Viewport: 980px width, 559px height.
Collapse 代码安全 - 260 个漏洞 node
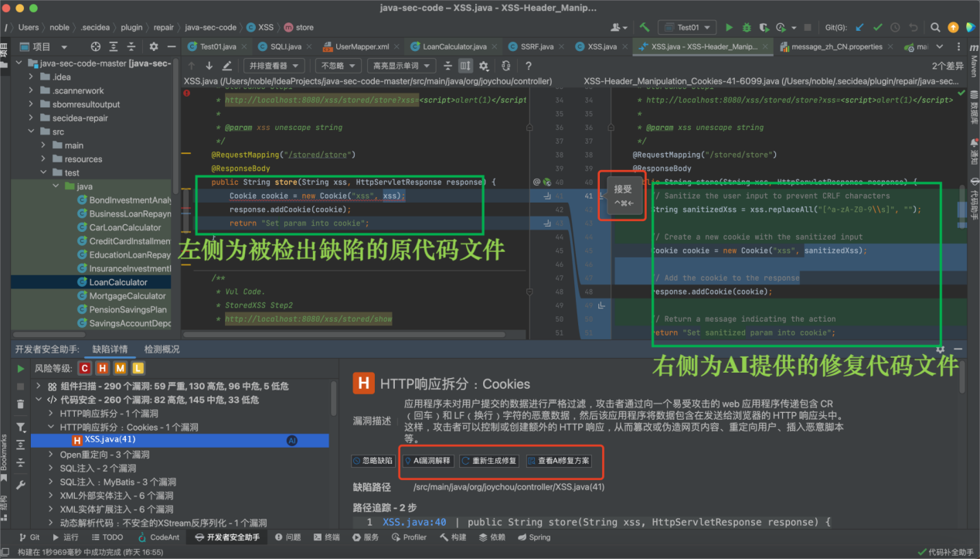(40, 400)
